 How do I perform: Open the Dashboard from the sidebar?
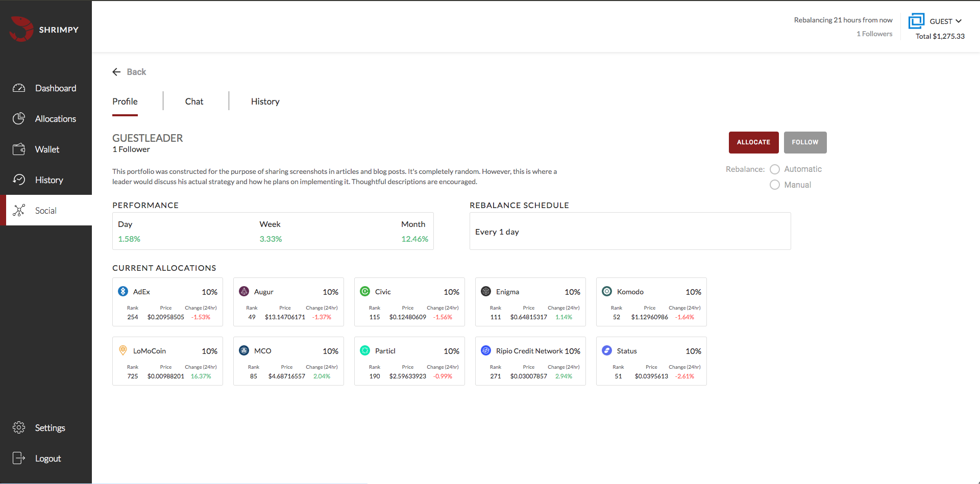tap(19, 88)
